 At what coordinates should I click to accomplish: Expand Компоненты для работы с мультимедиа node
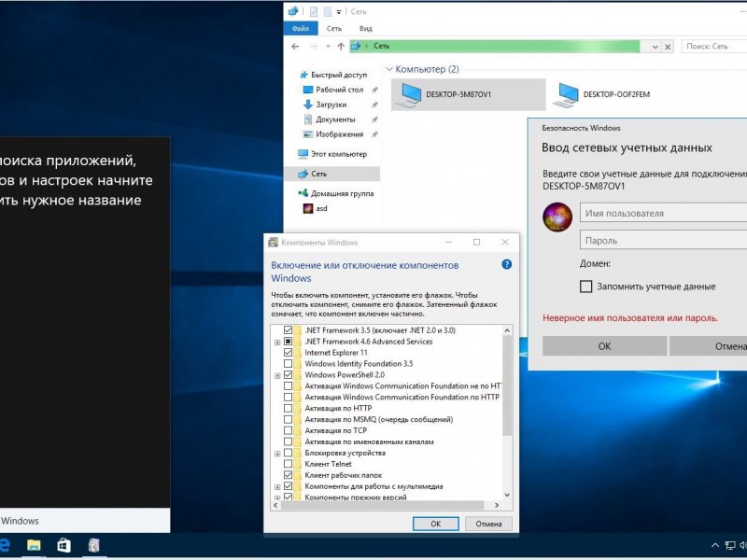pyautogui.click(x=277, y=486)
